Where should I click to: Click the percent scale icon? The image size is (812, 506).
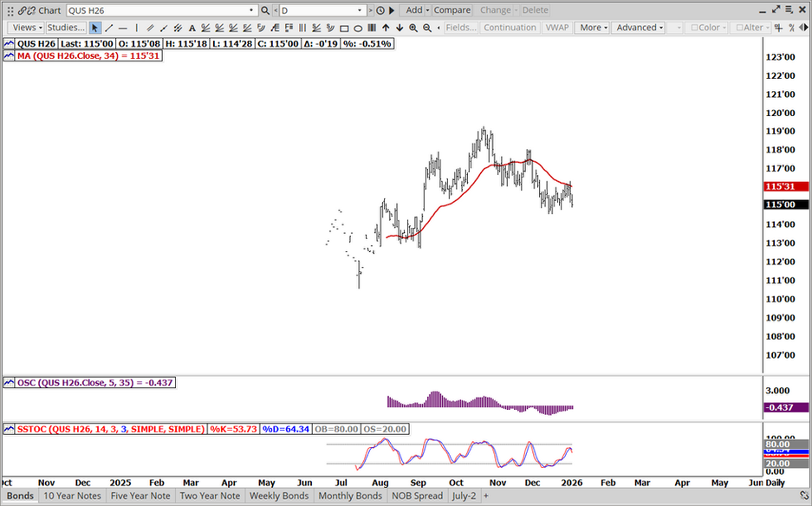pyautogui.click(x=792, y=28)
